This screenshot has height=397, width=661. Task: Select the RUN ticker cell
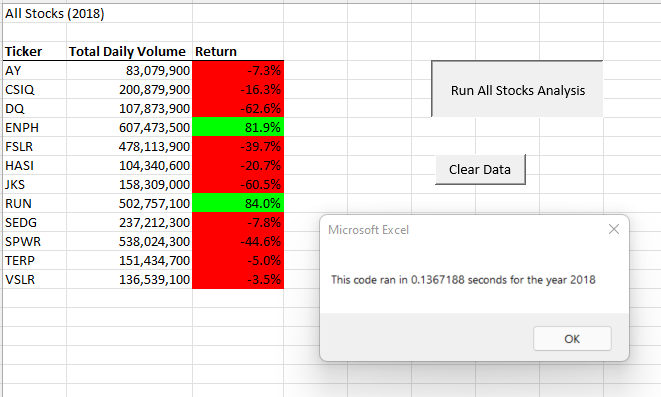pos(35,203)
